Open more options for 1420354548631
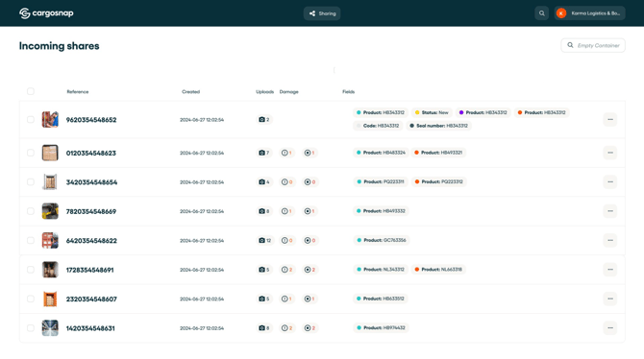 pyautogui.click(x=610, y=328)
